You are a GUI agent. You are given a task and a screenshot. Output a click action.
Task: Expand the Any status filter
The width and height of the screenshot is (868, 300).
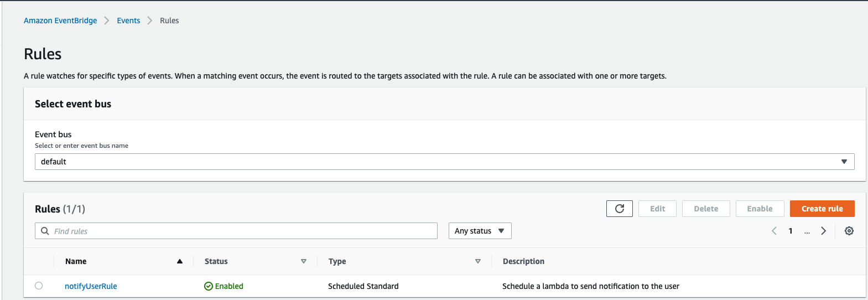pyautogui.click(x=480, y=231)
